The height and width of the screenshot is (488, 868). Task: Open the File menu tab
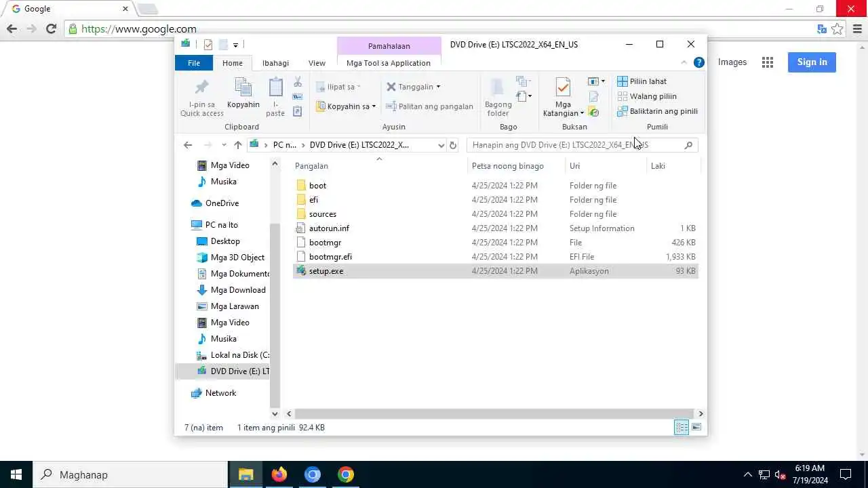(194, 63)
